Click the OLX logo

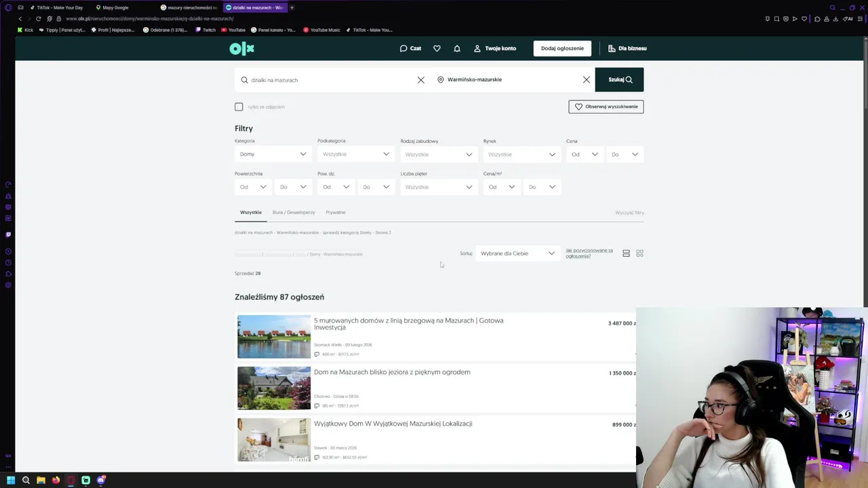coord(241,48)
